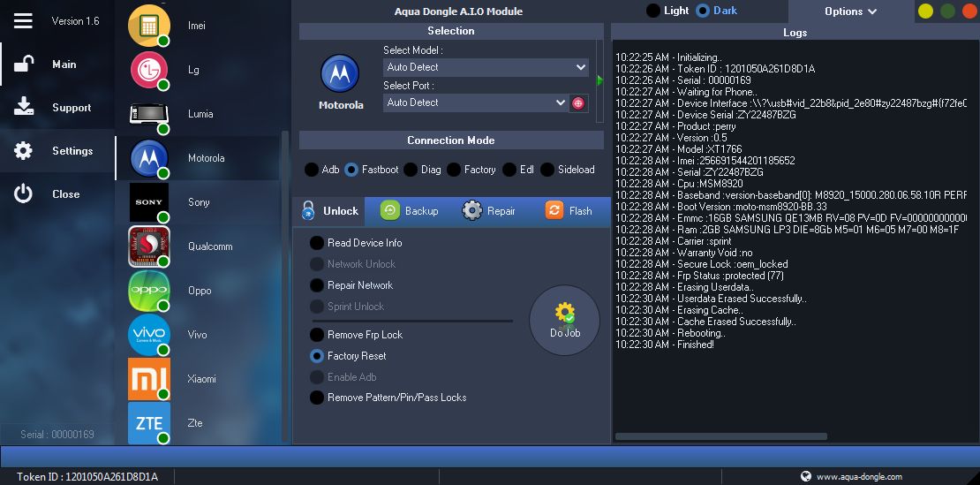Image resolution: width=980 pixels, height=485 pixels.
Task: Open the Support section label
Action: 72,108
